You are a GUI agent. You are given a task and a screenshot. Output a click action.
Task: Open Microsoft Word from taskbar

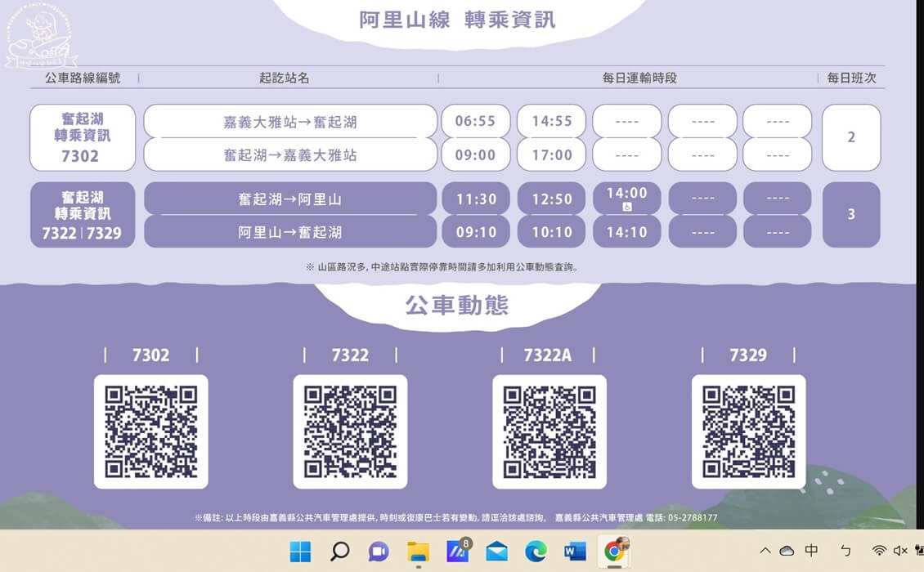pyautogui.click(x=575, y=552)
